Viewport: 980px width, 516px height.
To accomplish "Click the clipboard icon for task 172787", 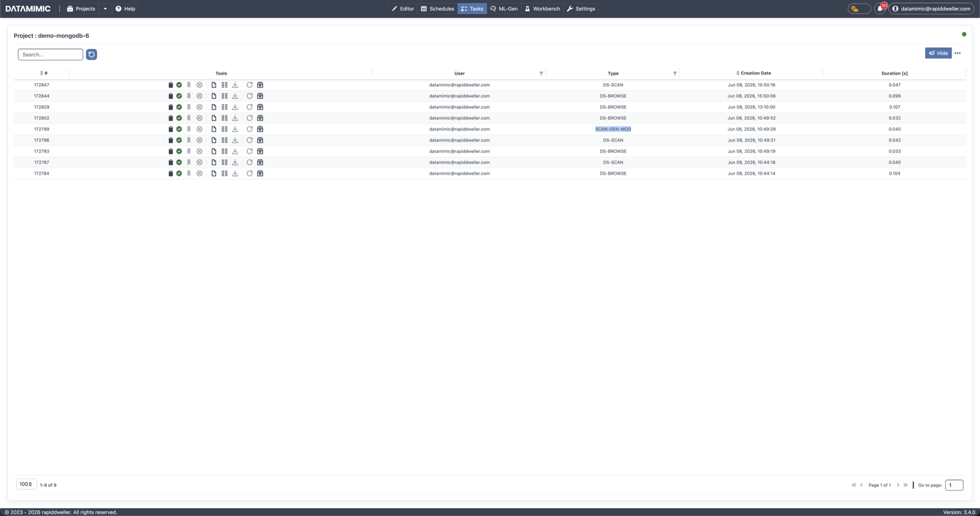I will 170,162.
